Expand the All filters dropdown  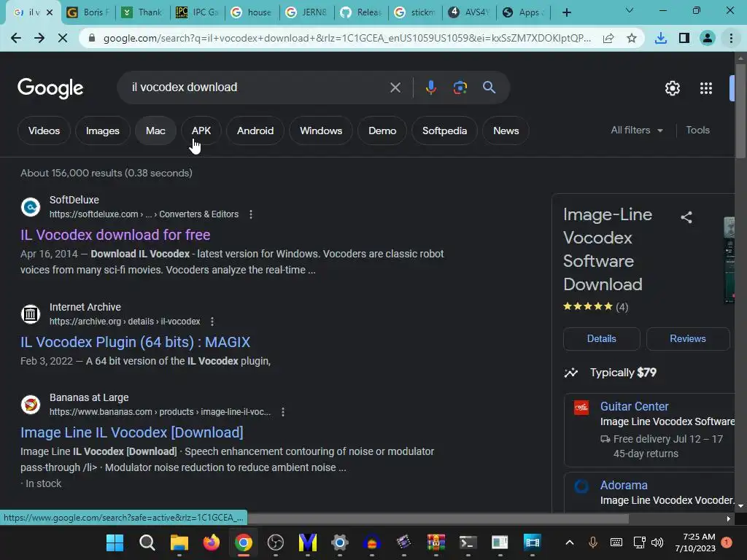637,130
